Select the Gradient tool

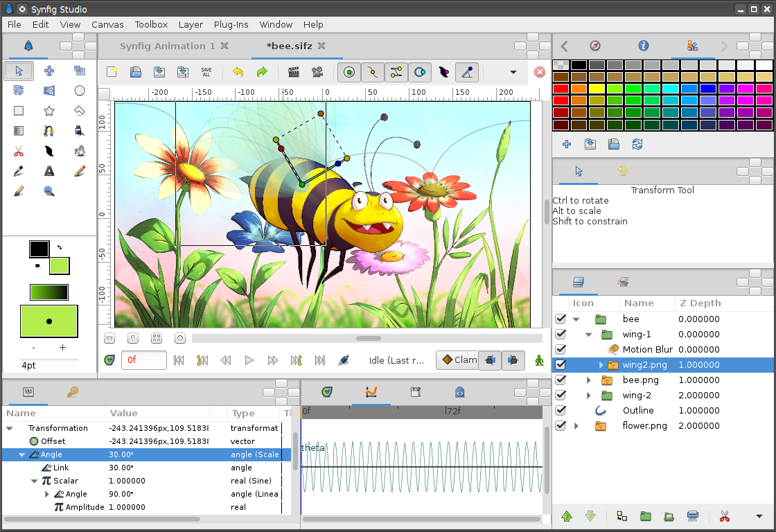coord(19,130)
